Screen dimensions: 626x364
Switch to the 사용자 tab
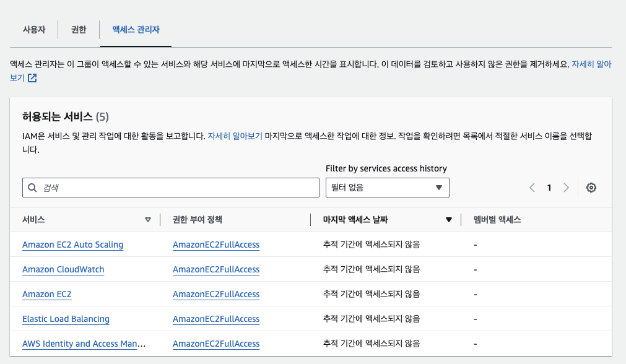pos(34,29)
